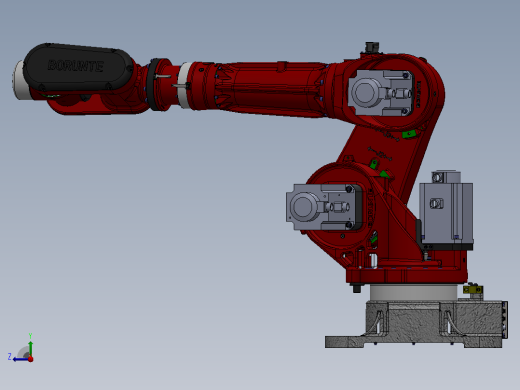520x390 pixels.
Task: Select the light gray turntable ring under red base
Action: (414, 292)
